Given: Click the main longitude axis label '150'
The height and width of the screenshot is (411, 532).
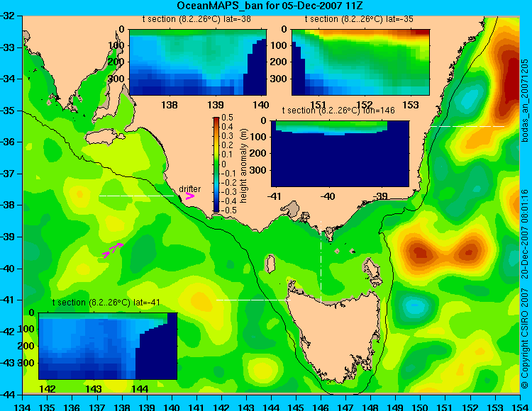Looking at the screenshot, I should click(421, 407).
